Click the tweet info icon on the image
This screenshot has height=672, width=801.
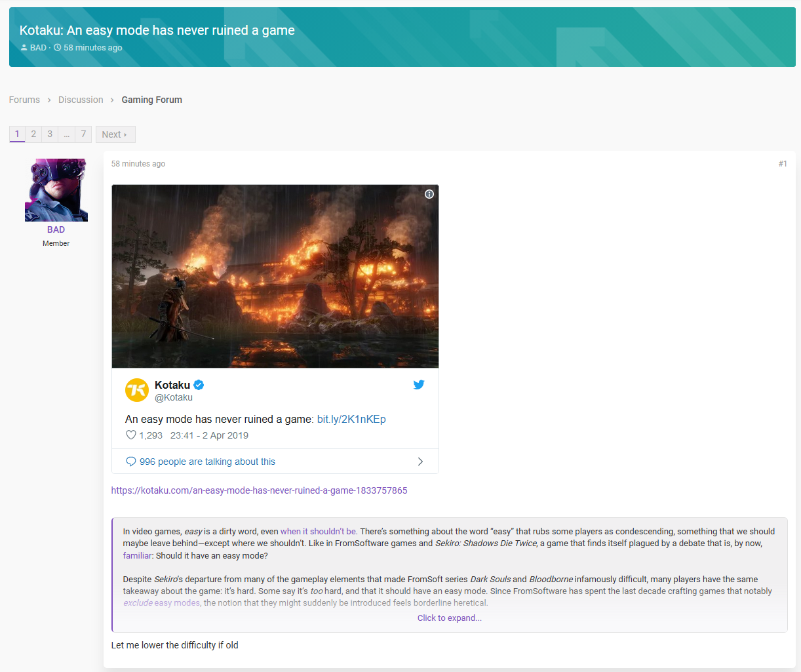pos(429,194)
